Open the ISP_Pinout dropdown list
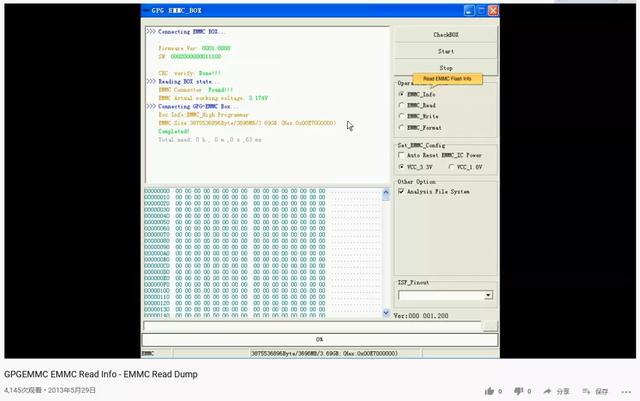Image resolution: width=640 pixels, height=401 pixels. [488, 295]
